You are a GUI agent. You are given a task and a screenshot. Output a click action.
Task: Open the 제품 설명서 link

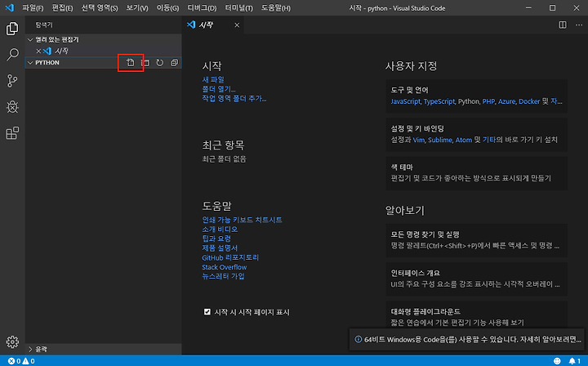point(220,248)
